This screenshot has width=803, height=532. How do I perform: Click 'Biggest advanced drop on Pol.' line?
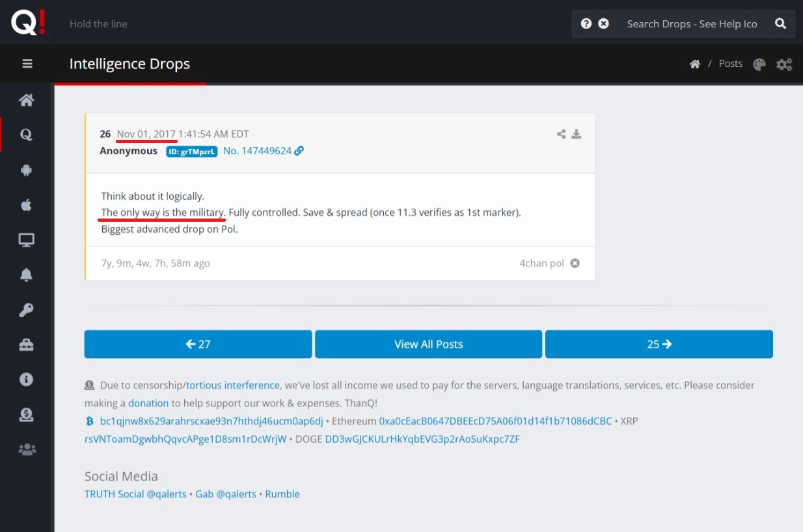tap(170, 229)
